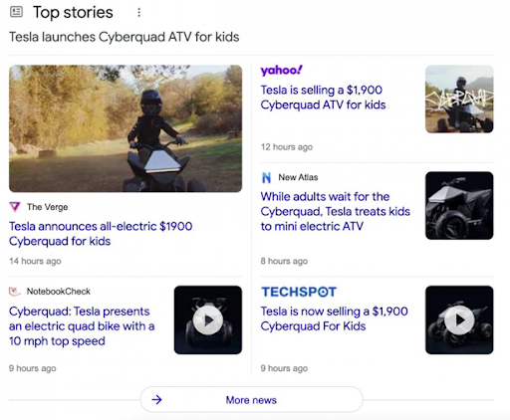Play the NotebookCheck Cyberquad video
The height and width of the screenshot is (420, 510).
click(208, 319)
